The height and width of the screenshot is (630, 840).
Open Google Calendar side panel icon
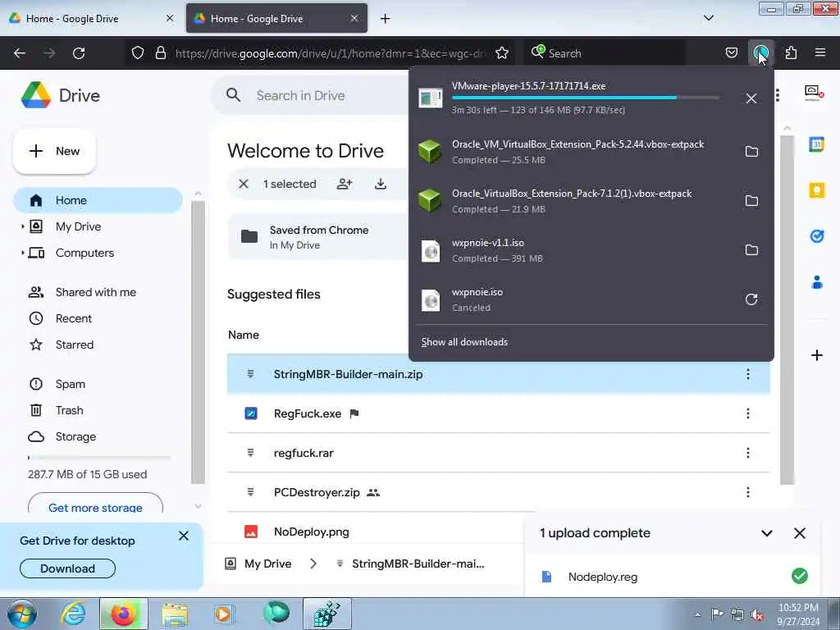click(x=816, y=144)
